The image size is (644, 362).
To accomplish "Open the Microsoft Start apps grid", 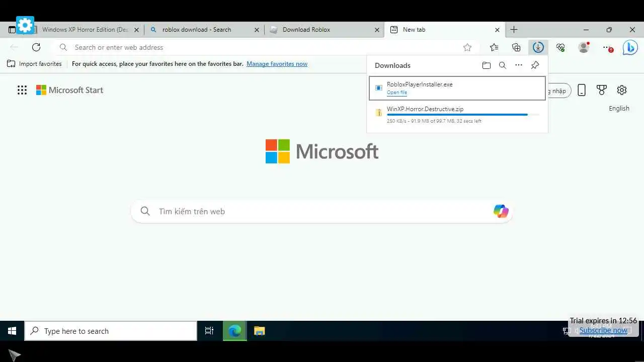I will pyautogui.click(x=22, y=90).
